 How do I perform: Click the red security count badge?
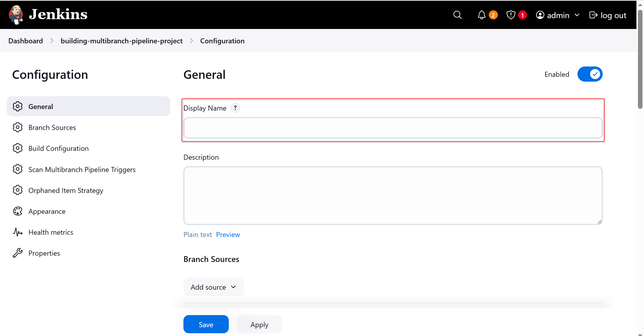click(522, 15)
